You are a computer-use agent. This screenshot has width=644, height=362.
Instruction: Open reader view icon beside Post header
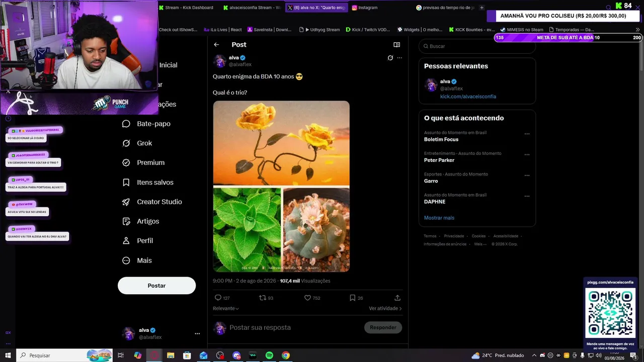pyautogui.click(x=396, y=45)
